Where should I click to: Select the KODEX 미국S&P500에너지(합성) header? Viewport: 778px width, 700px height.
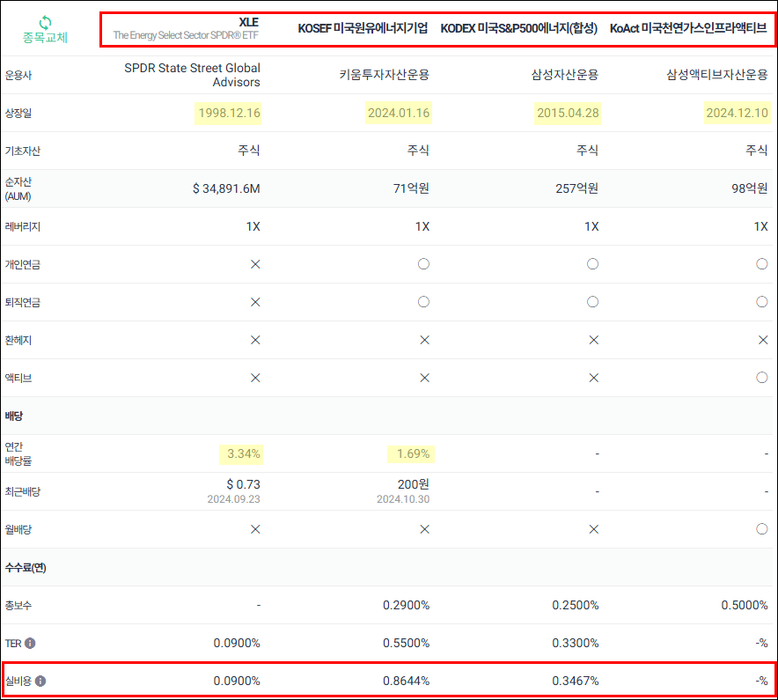click(x=519, y=28)
